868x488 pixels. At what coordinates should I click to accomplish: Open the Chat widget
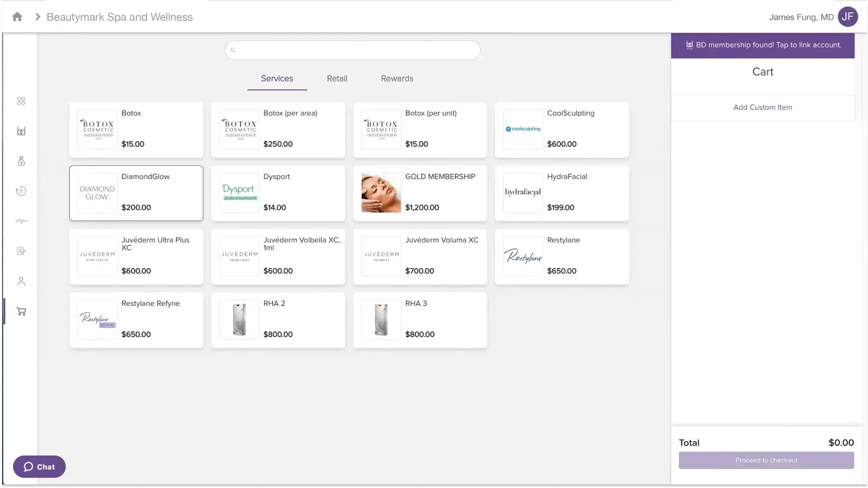pyautogui.click(x=39, y=466)
